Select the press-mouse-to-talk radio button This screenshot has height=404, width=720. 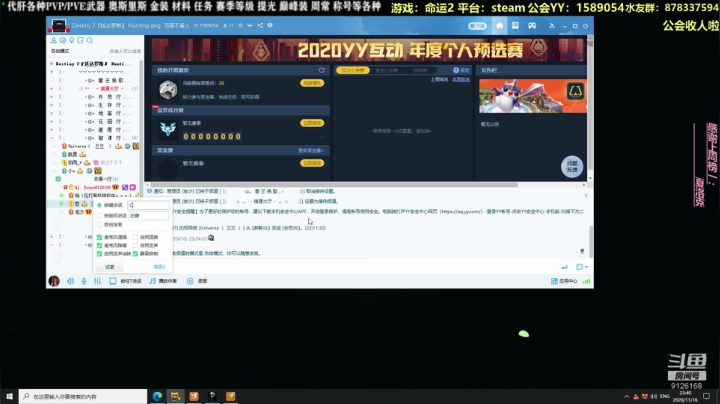(99, 215)
